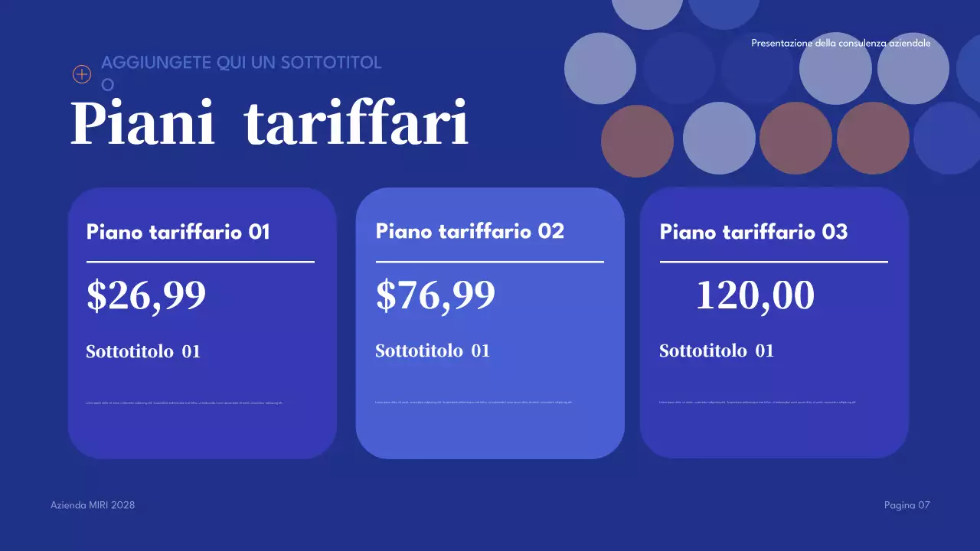Click "Sottotitolo 01" under the $26,99 price
Screen dimensions: 980x551
(143, 352)
